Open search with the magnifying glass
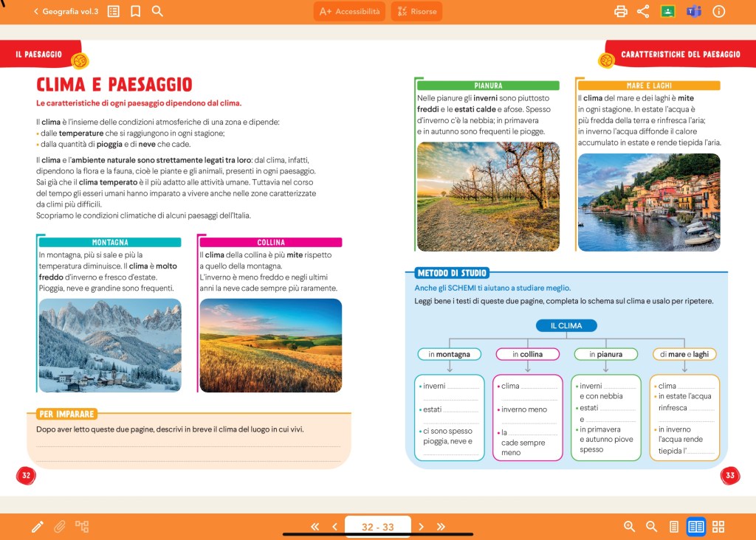 coord(157,11)
